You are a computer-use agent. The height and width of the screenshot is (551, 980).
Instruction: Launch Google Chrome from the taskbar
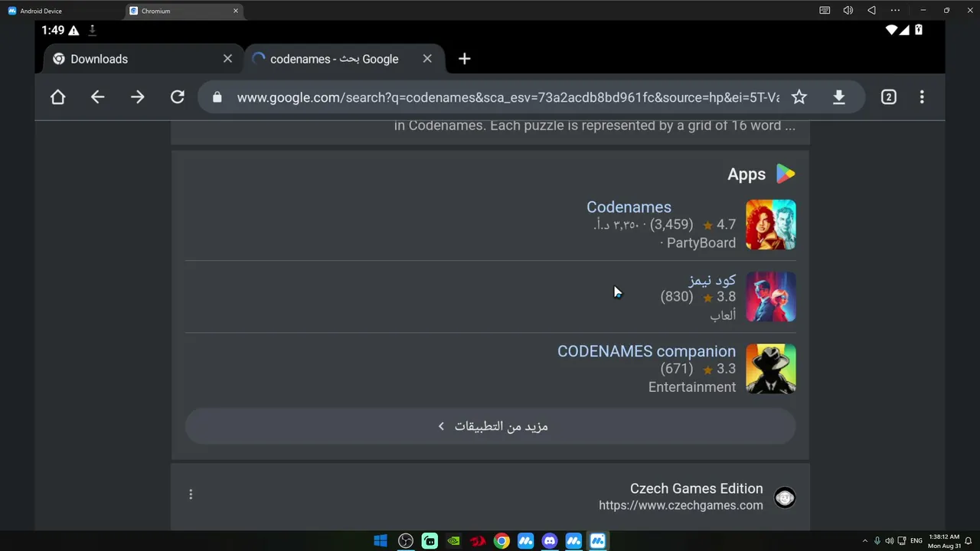[501, 541]
